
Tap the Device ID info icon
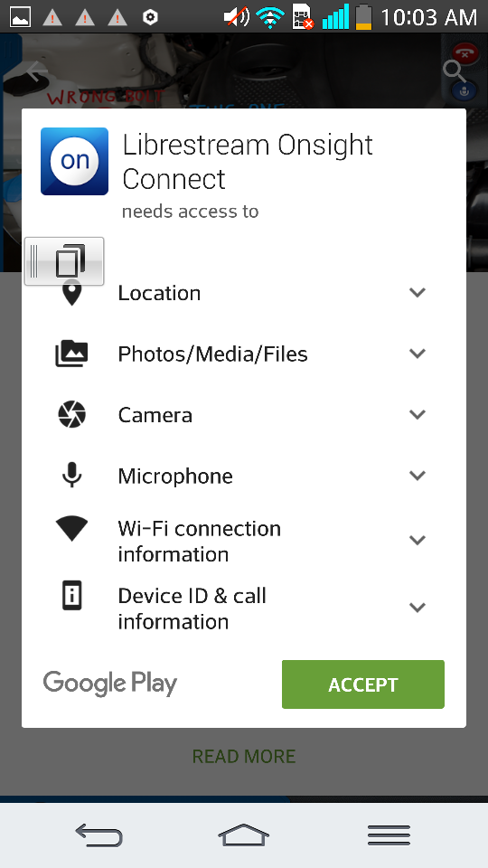point(72,596)
